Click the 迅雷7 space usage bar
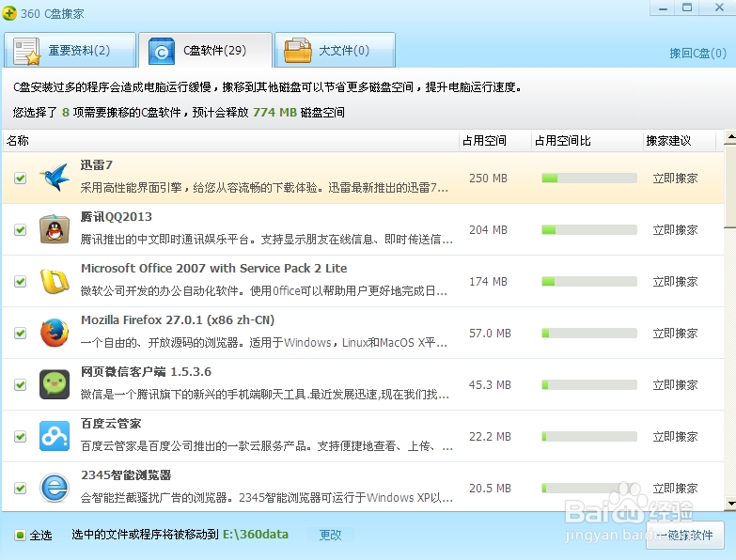The image size is (736, 560). (x=589, y=179)
